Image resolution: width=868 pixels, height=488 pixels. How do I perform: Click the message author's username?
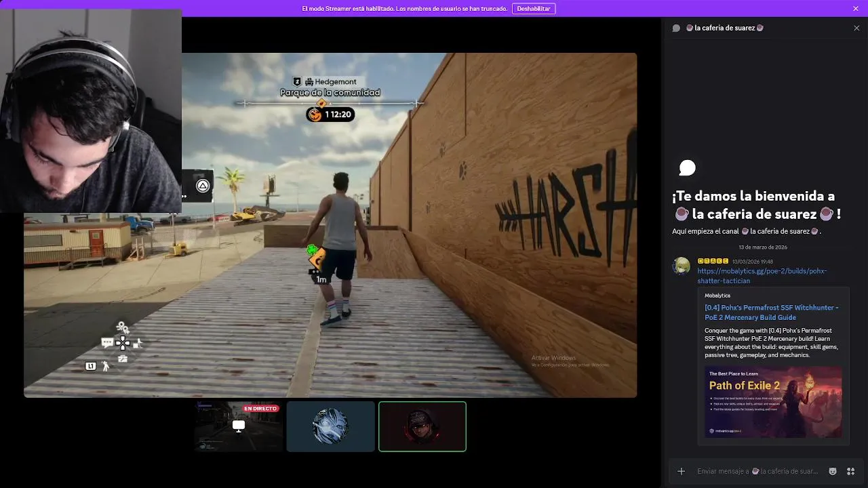point(713,262)
